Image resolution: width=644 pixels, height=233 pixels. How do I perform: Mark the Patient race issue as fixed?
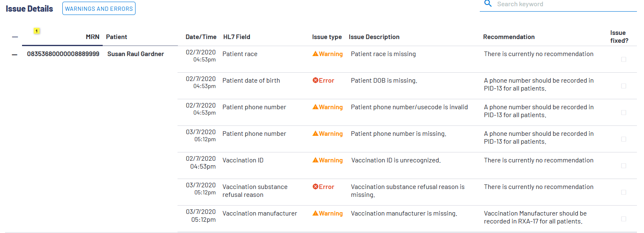623,59
